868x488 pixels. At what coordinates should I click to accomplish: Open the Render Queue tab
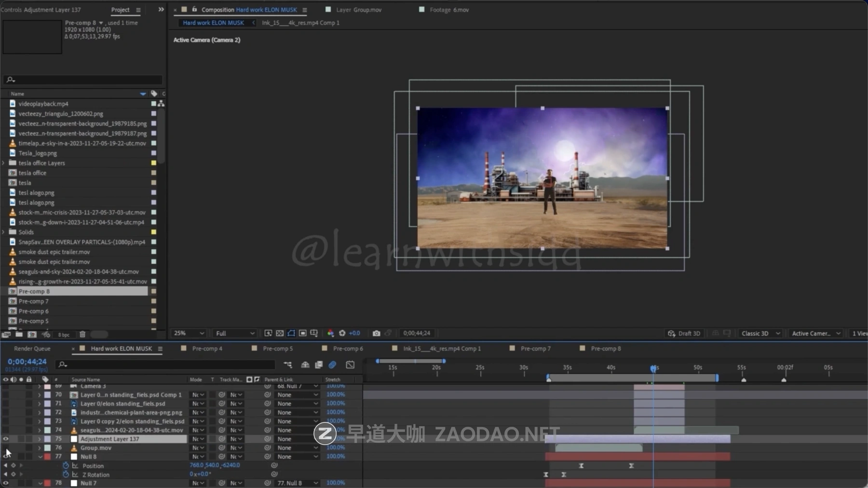pos(32,349)
